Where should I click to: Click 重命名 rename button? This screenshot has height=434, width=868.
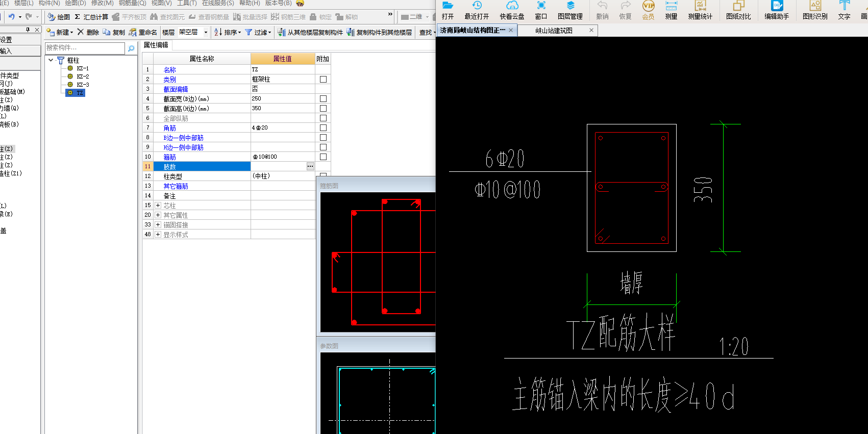point(142,32)
